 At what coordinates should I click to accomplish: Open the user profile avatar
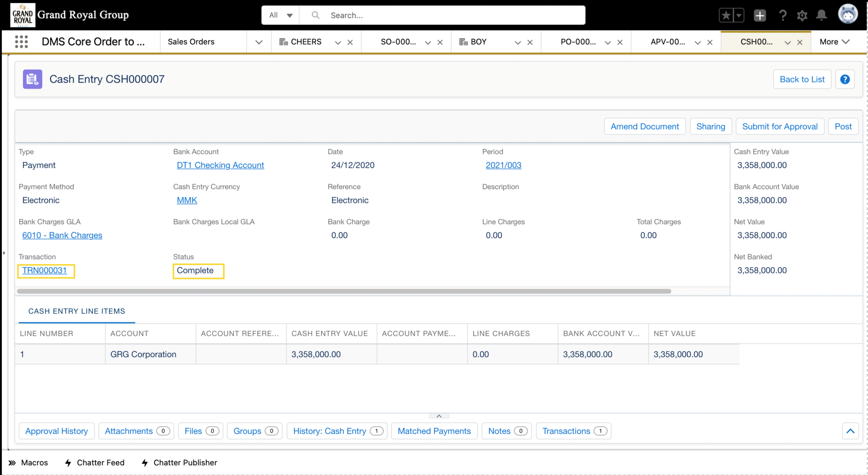coord(848,14)
